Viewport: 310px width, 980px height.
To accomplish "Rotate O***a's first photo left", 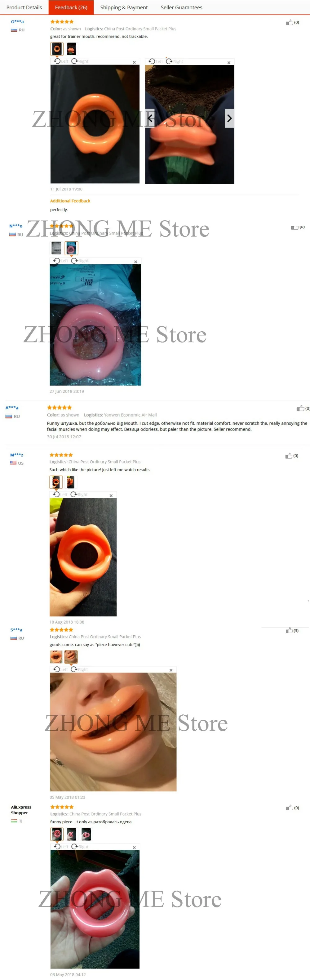I will 61,61.
